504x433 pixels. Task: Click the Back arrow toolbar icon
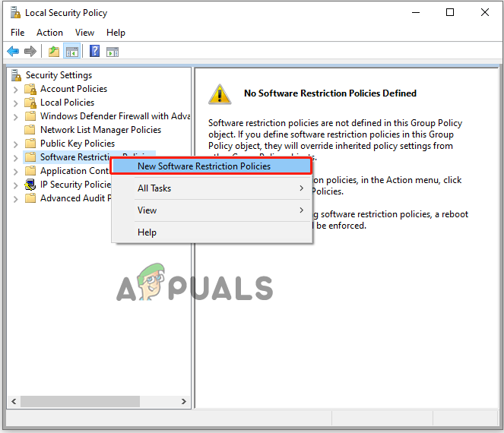pos(13,52)
